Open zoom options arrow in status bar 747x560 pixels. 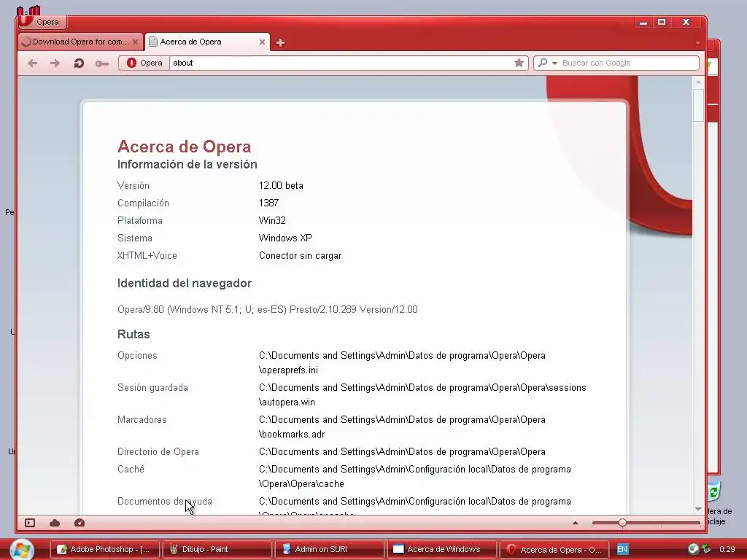[x=576, y=523]
